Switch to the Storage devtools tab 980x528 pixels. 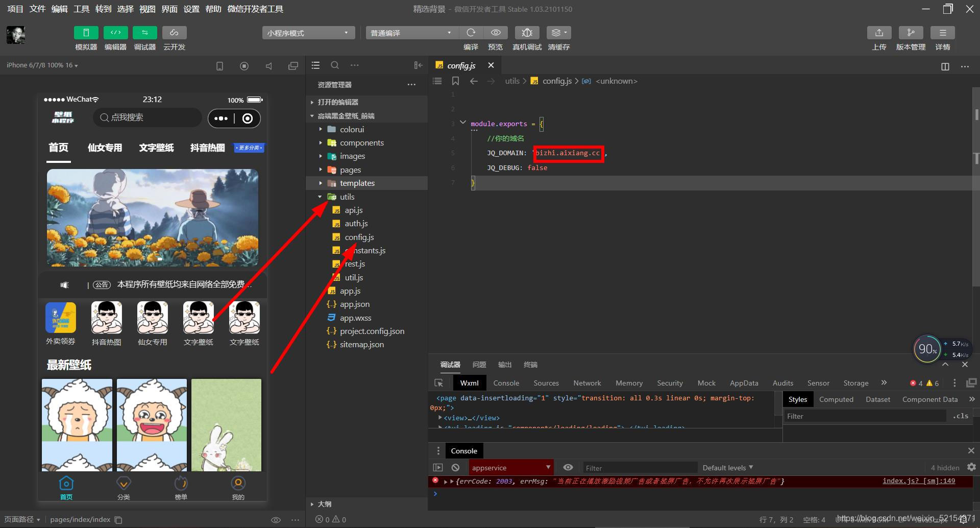[856, 383]
